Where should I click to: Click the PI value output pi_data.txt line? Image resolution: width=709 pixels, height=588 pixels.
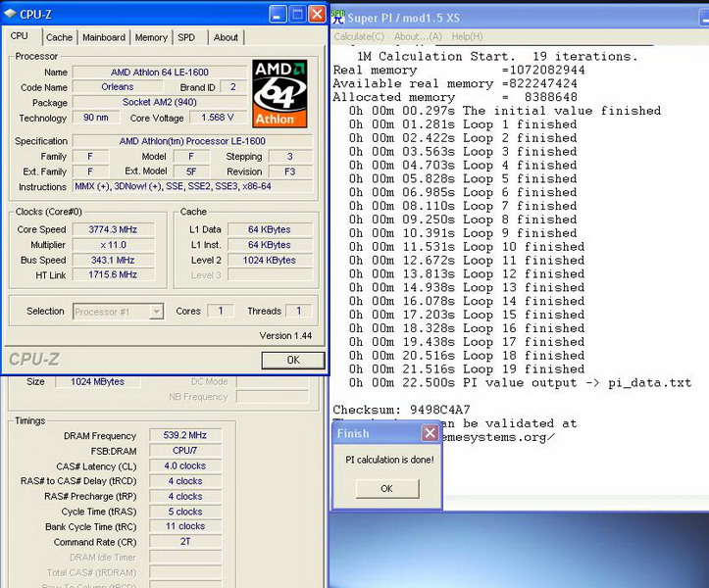coord(520,383)
